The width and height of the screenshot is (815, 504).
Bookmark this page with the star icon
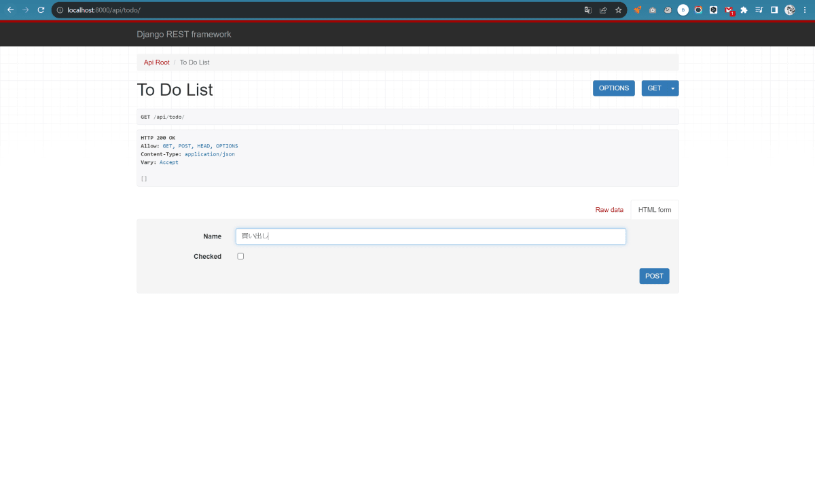click(618, 10)
